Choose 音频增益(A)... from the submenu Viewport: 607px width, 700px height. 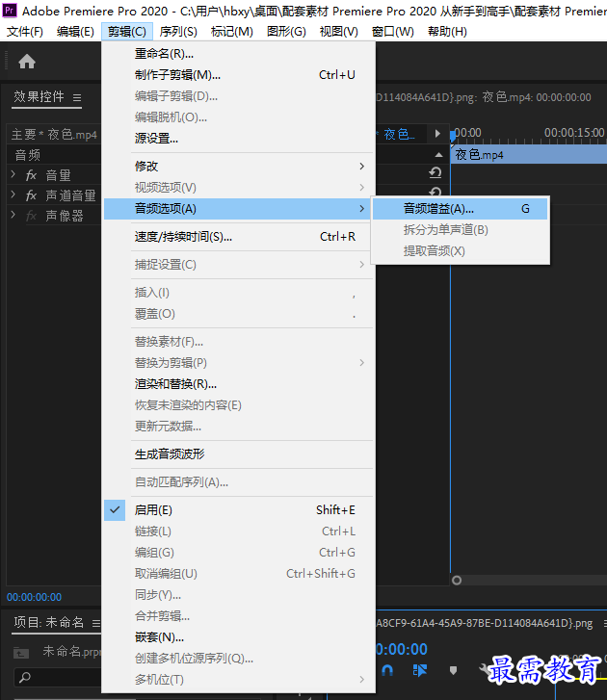(x=460, y=209)
